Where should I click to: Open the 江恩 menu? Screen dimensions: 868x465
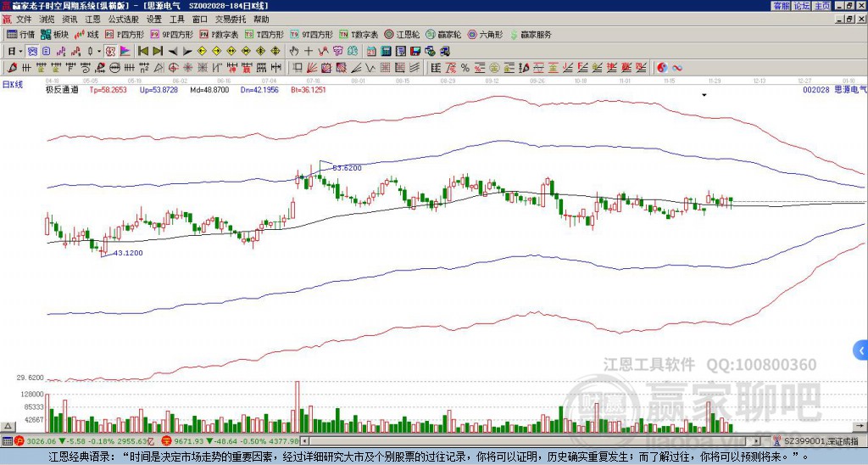coord(93,20)
